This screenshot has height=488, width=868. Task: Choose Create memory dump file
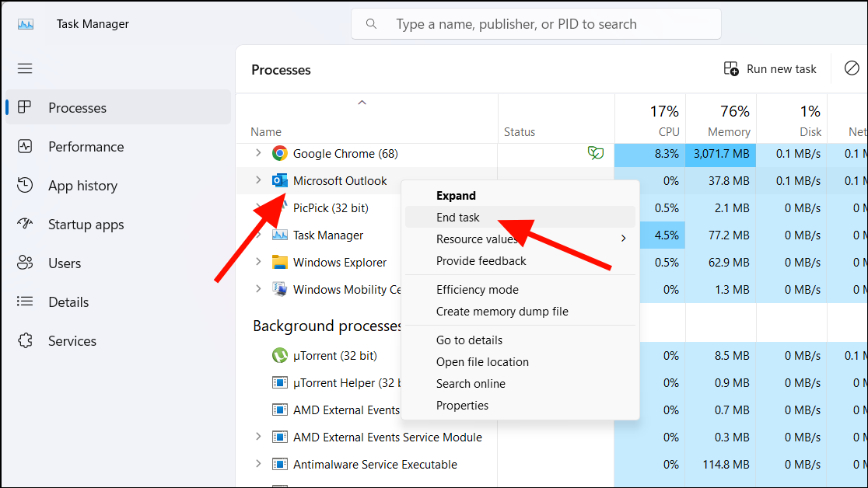520,311
